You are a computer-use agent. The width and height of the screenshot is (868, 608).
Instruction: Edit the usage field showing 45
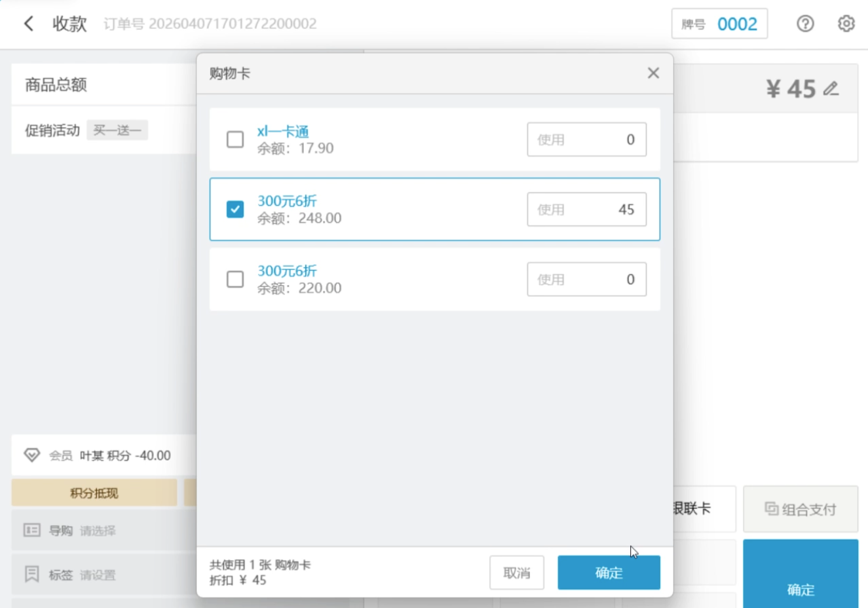point(586,210)
